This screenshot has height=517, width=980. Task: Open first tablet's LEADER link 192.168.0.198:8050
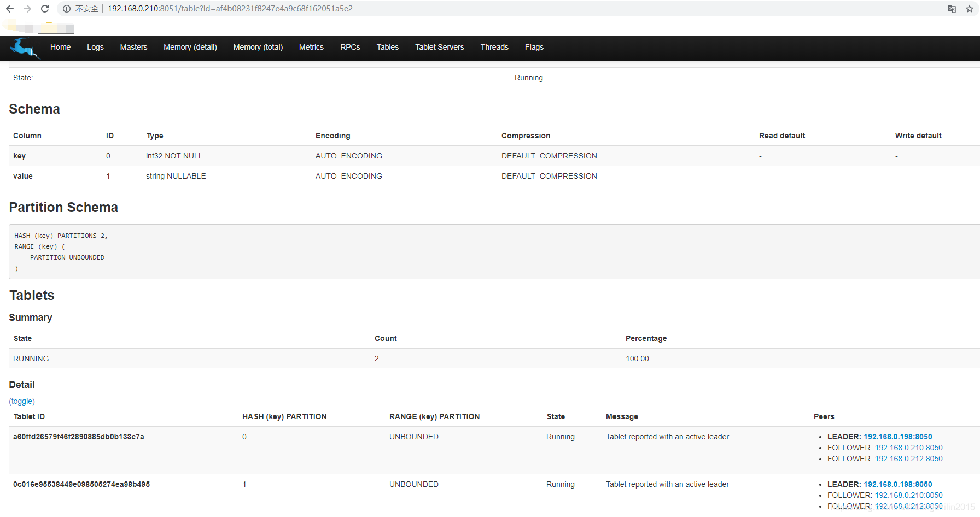point(897,437)
